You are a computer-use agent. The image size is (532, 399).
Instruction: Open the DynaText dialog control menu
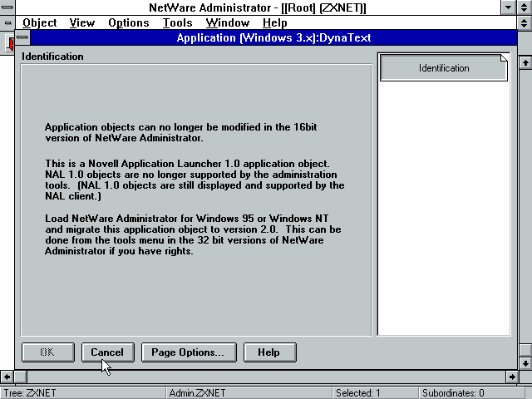(x=22, y=37)
